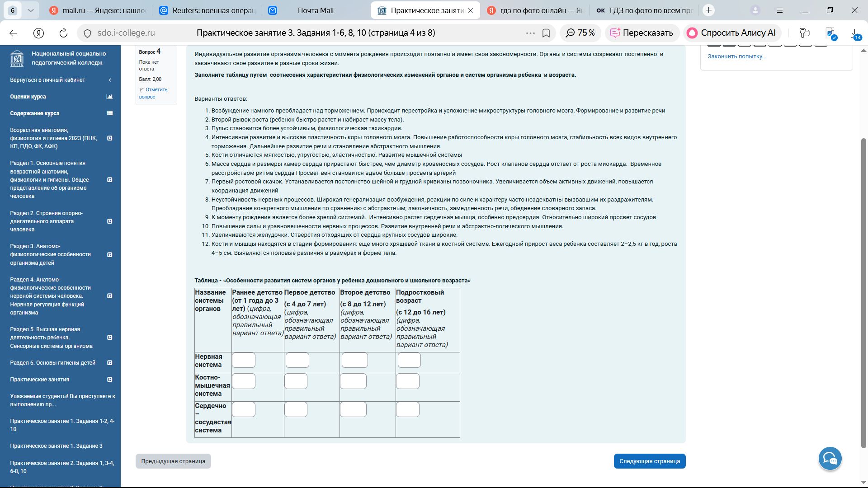Viewport: 868px width, 488px height.
Task: Click Нервная система field for Первое детство
Action: click(x=297, y=361)
